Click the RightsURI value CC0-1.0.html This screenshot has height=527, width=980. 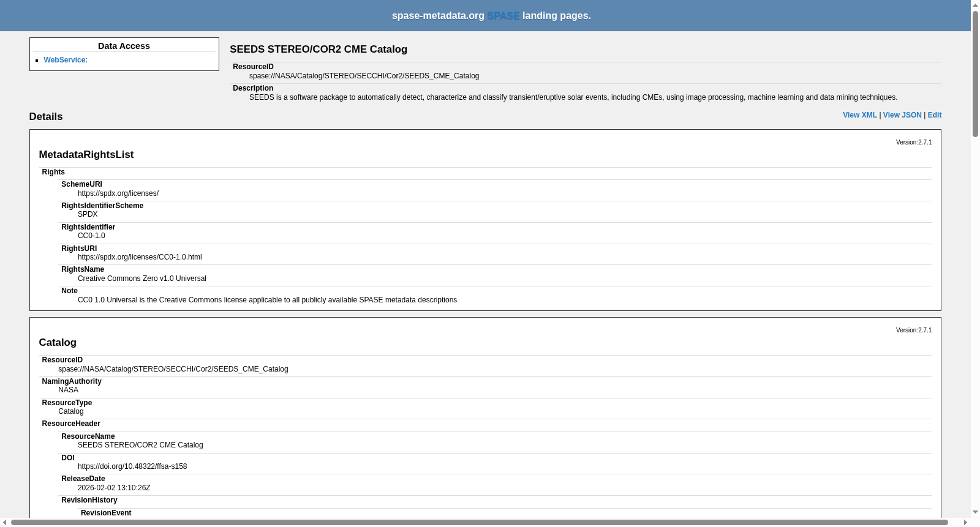click(140, 257)
